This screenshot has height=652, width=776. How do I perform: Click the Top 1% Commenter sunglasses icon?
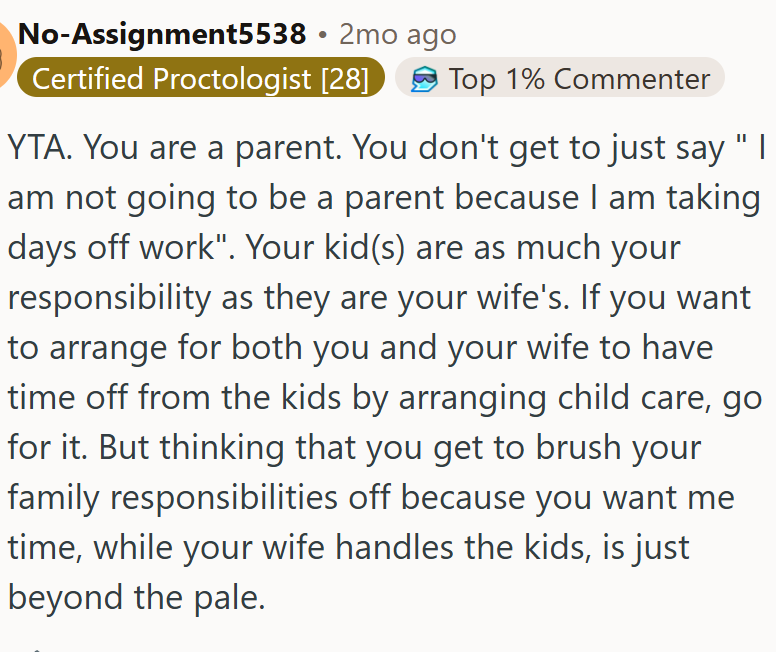[x=424, y=79]
